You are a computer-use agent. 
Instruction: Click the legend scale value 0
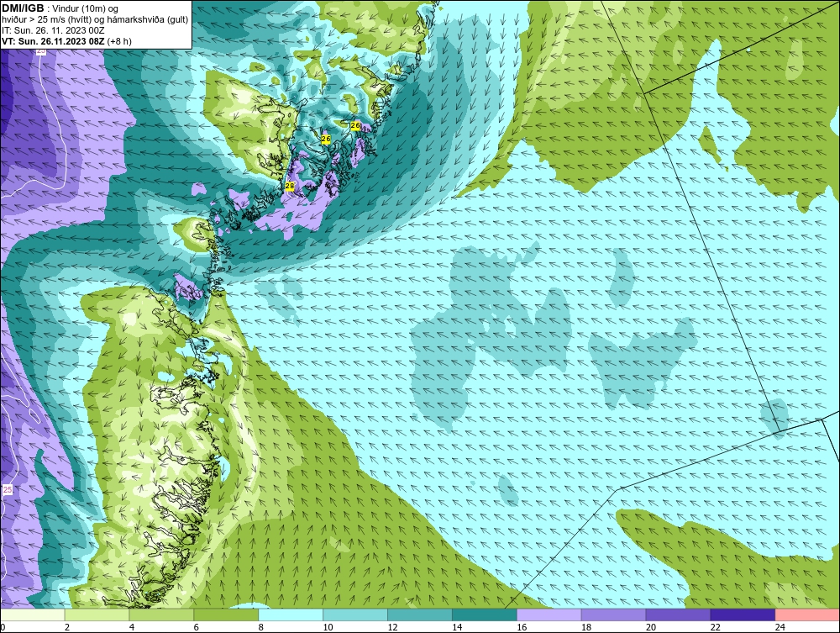coord(3,627)
